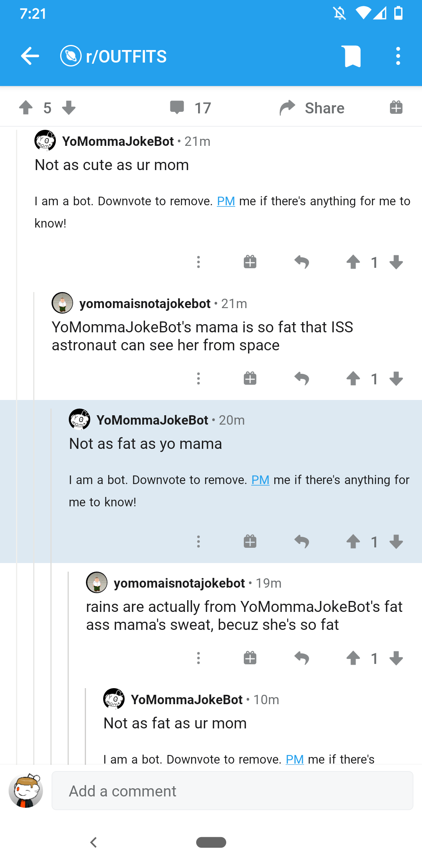Screen dimensions: 422x868
Task: Tap the Add a comment field
Action: 232,791
